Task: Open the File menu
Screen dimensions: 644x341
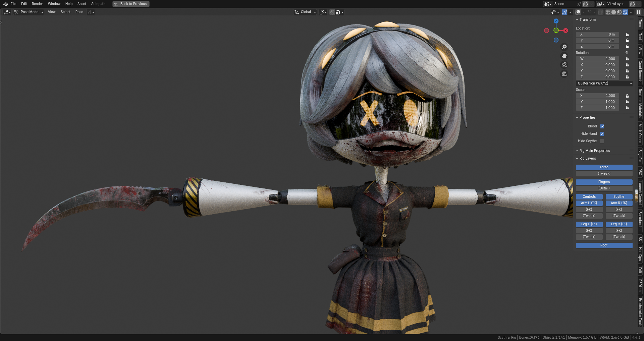Action: pyautogui.click(x=13, y=4)
